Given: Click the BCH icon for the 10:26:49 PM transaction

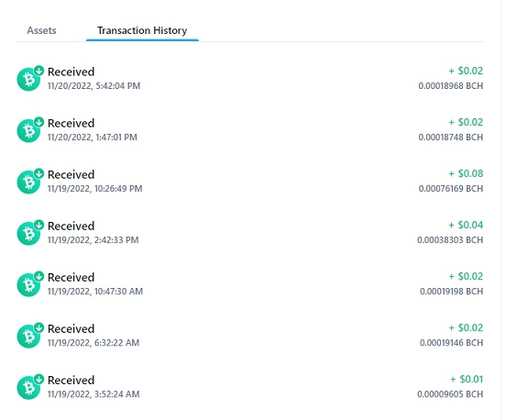Looking at the screenshot, I should (x=28, y=182).
